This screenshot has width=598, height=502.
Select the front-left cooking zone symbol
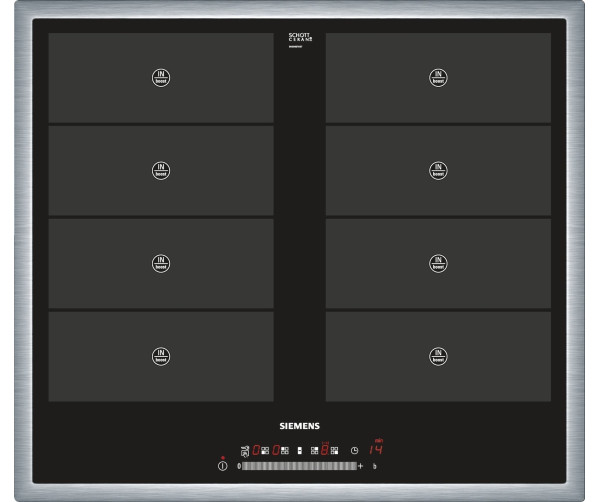coord(265,451)
